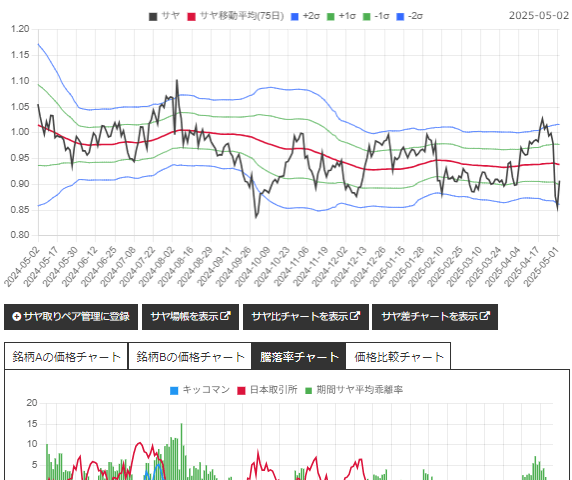This screenshot has width=572, height=480.
Task: Toggle the black サヤ legend swatch
Action: pos(153,16)
